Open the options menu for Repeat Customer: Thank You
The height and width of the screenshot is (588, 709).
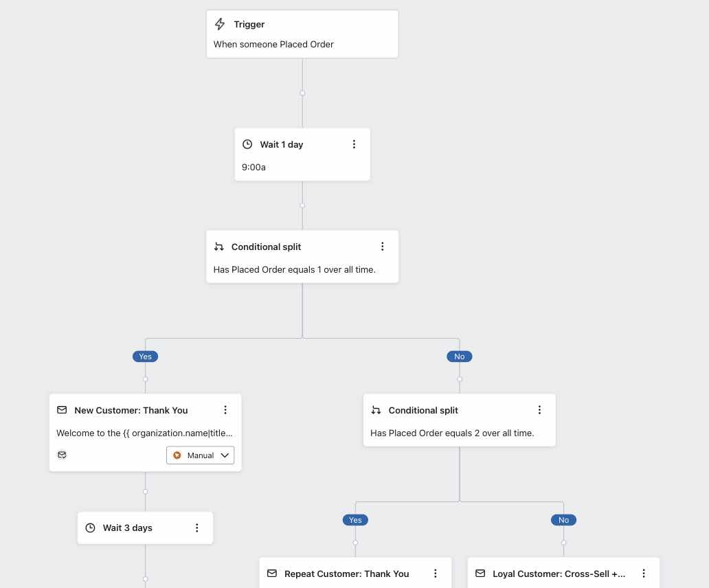[x=436, y=573]
